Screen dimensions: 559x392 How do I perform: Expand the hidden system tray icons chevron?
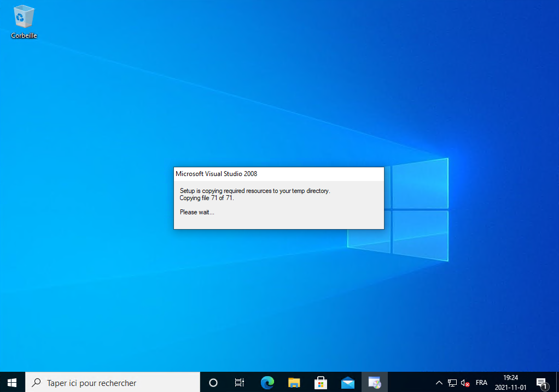click(439, 383)
